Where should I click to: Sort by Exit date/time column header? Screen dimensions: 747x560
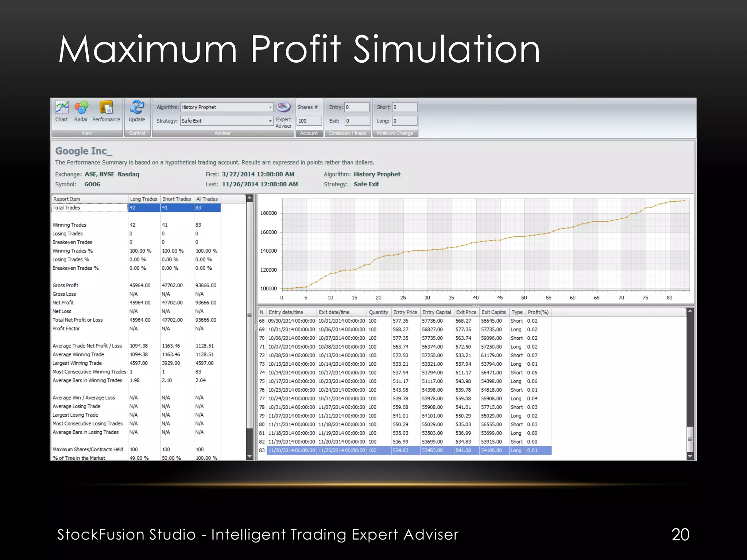point(341,312)
